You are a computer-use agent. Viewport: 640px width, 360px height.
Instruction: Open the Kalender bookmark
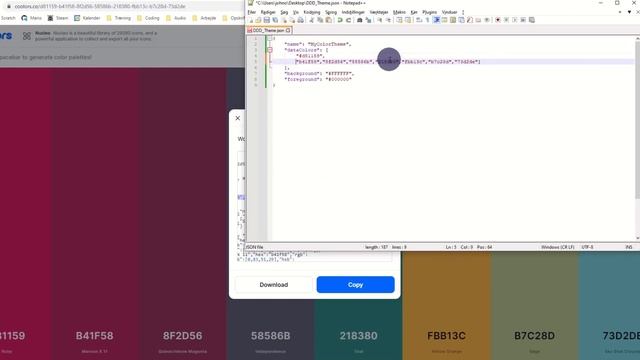pyautogui.click(x=87, y=18)
